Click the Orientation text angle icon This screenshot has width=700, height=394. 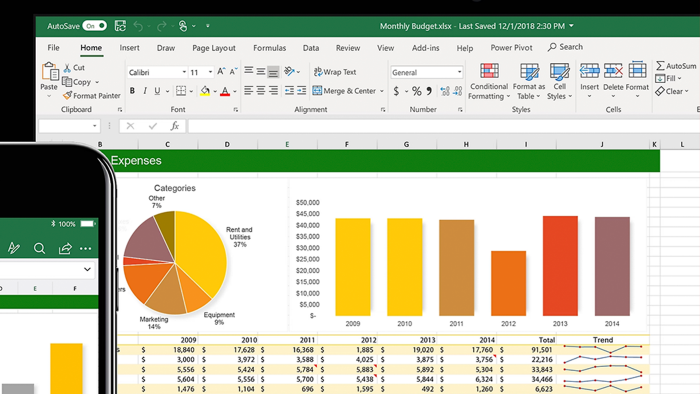point(289,71)
